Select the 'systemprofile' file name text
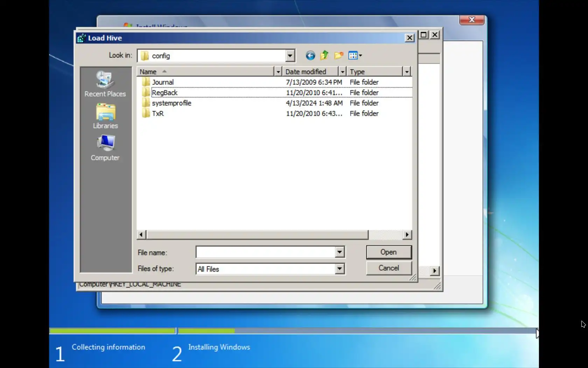The height and width of the screenshot is (368, 588). (x=171, y=103)
